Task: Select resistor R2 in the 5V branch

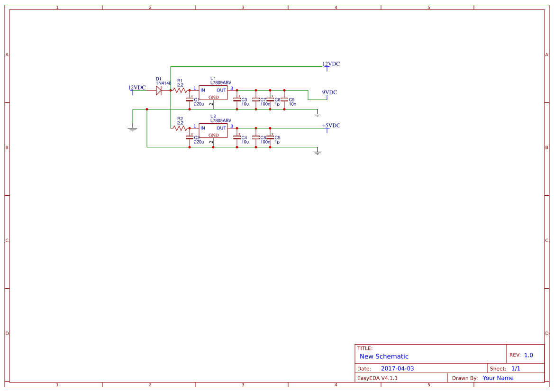Action: [x=180, y=128]
